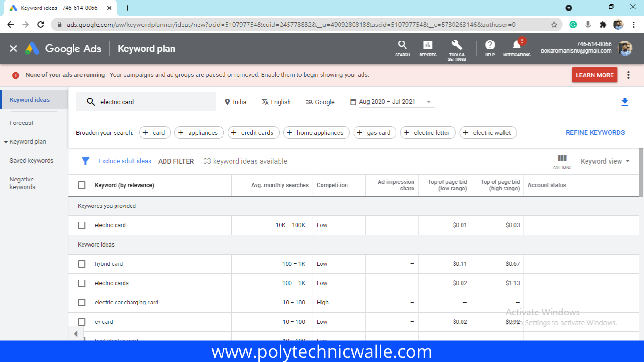This screenshot has width=644, height=362.
Task: Open the date range dropdown arrow
Action: point(429,102)
